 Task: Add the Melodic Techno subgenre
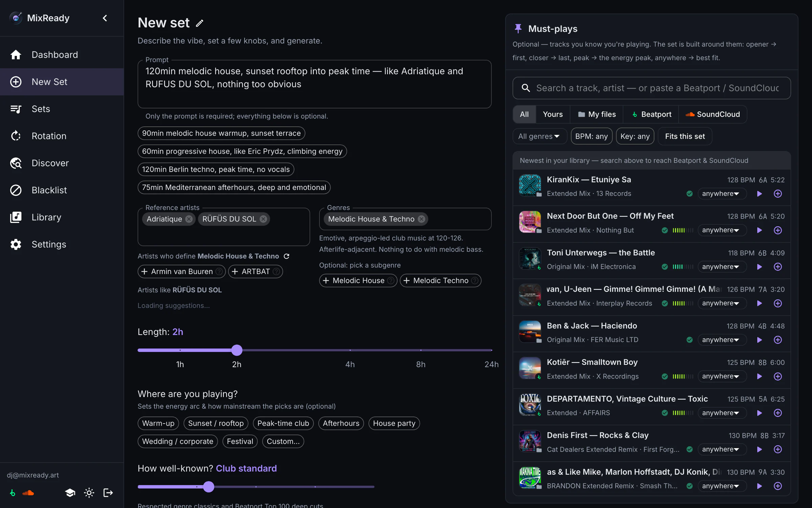(x=441, y=281)
